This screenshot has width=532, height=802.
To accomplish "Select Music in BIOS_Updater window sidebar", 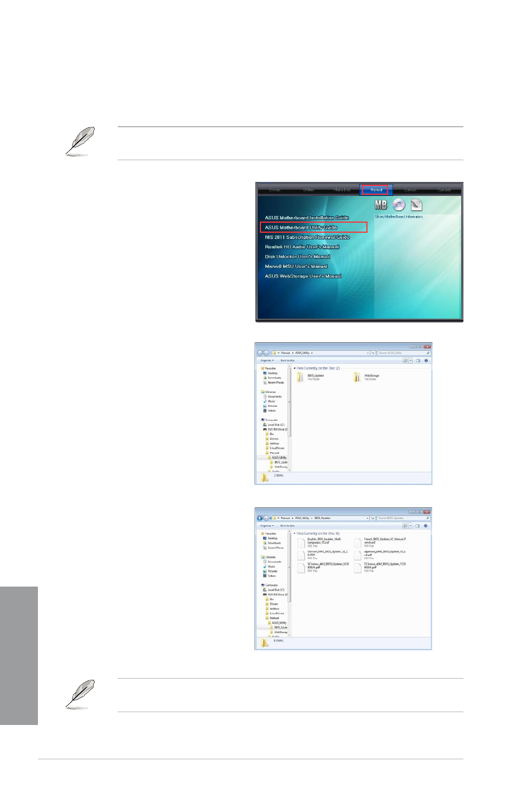I will pos(270,566).
